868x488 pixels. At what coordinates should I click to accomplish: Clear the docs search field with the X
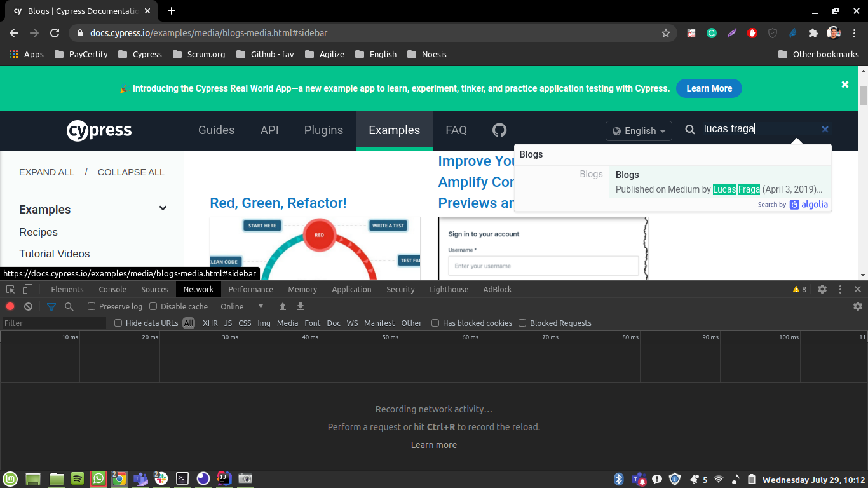[x=825, y=129]
